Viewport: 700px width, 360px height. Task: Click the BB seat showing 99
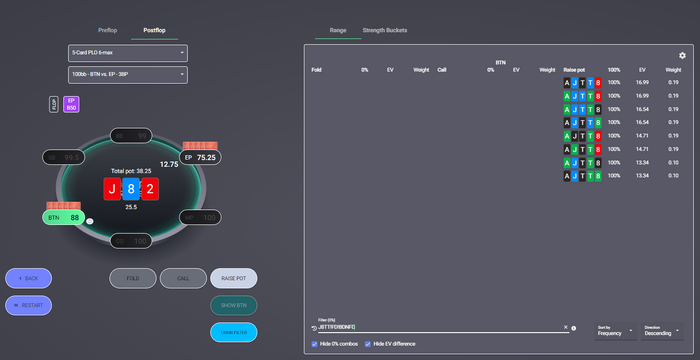click(131, 135)
